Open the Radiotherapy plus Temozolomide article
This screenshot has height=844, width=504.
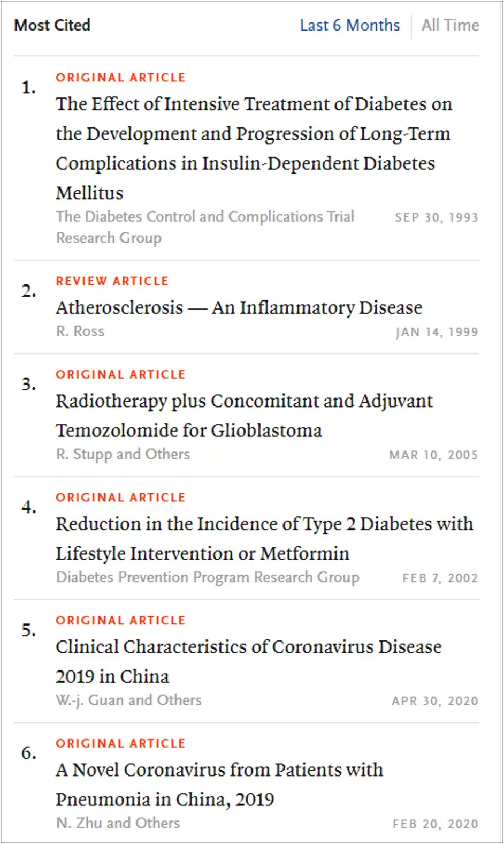point(244,416)
